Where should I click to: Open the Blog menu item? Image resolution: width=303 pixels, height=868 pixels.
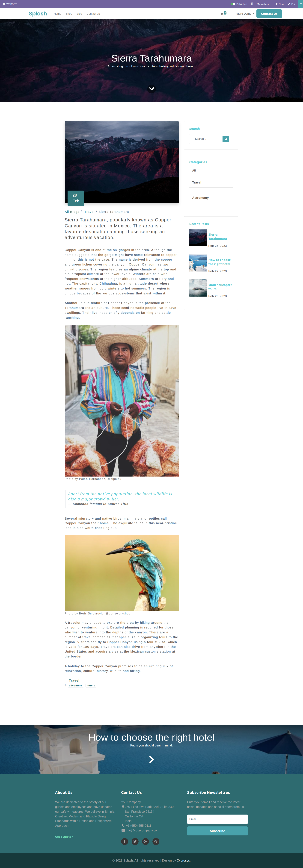tap(79, 14)
